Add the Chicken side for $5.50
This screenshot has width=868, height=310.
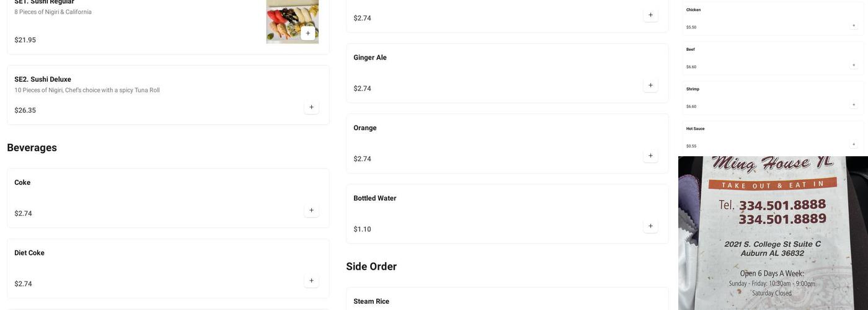(854, 25)
